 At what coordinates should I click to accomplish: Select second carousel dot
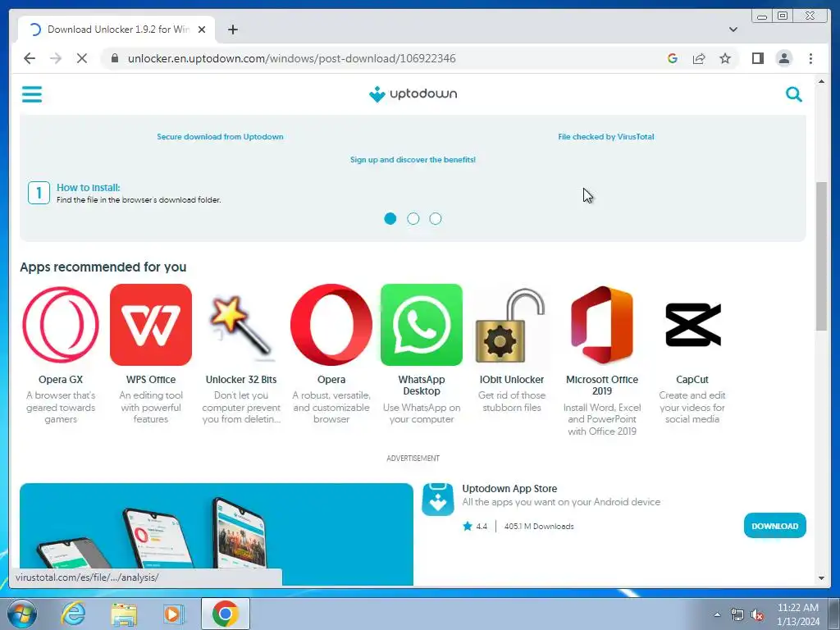[x=413, y=218]
